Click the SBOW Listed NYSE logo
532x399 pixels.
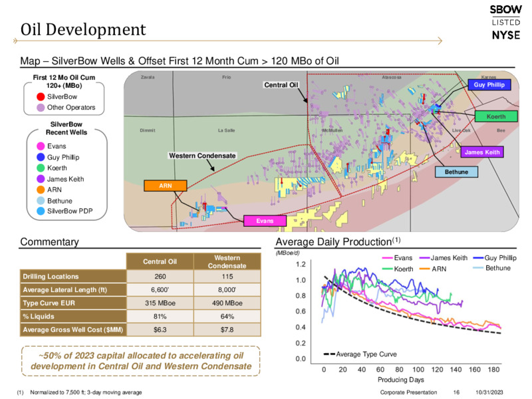click(x=505, y=23)
